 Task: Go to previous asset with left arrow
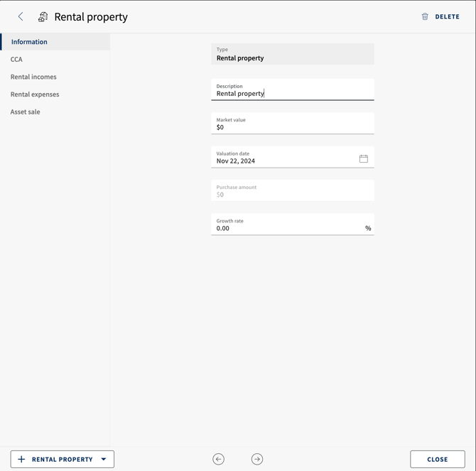pos(218,459)
